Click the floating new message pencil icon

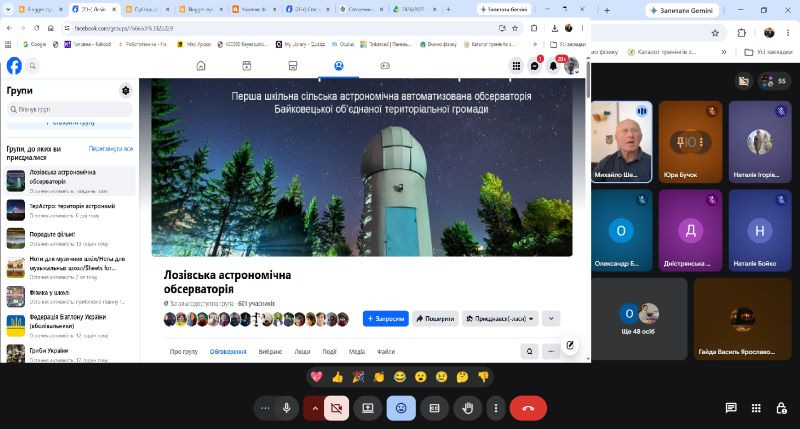pyautogui.click(x=570, y=345)
